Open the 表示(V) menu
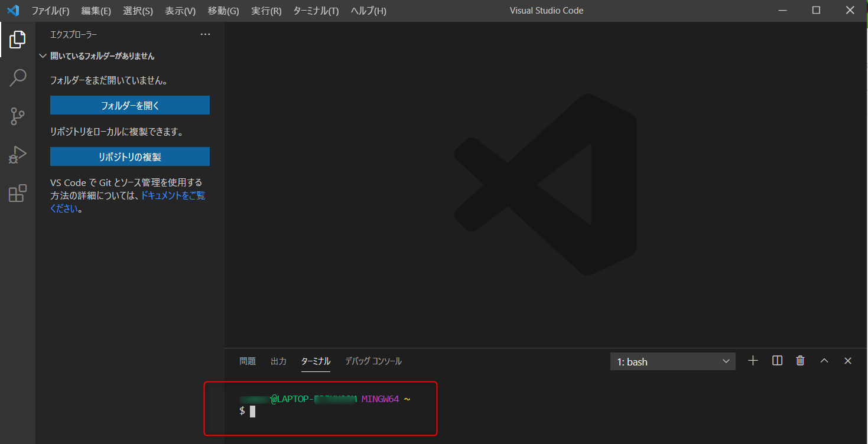Screen dimensions: 868x444 [180, 11]
